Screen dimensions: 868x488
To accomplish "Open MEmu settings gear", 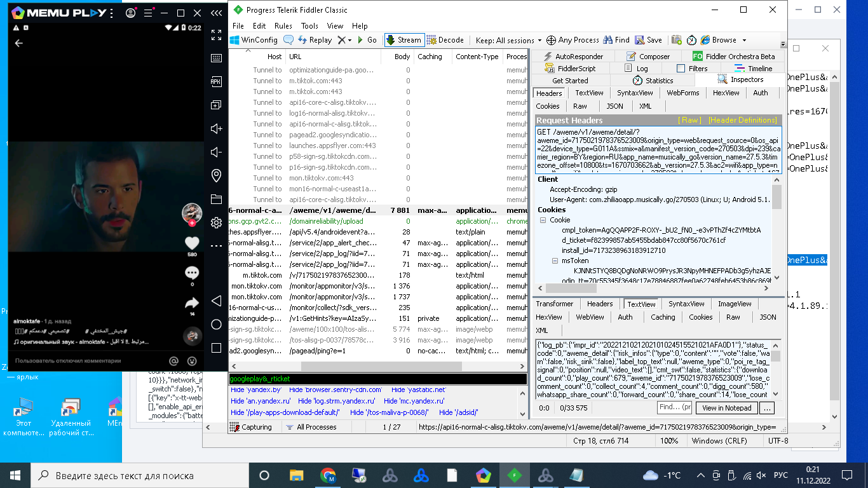I will (216, 222).
